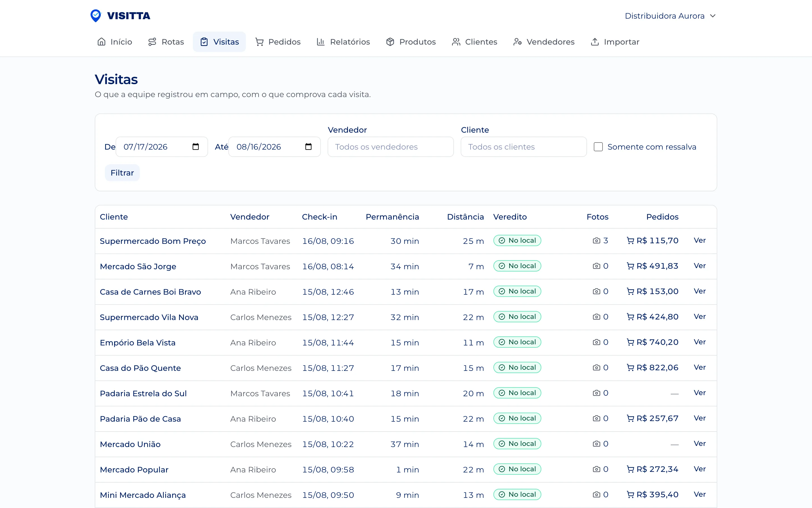Click the Relatórios bar chart icon

(321, 42)
